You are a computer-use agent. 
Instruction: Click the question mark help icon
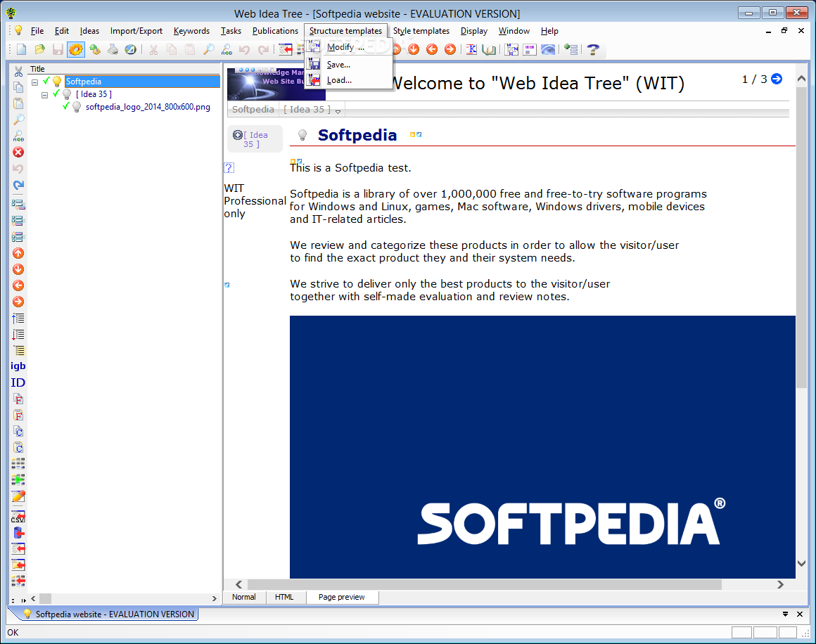(593, 49)
